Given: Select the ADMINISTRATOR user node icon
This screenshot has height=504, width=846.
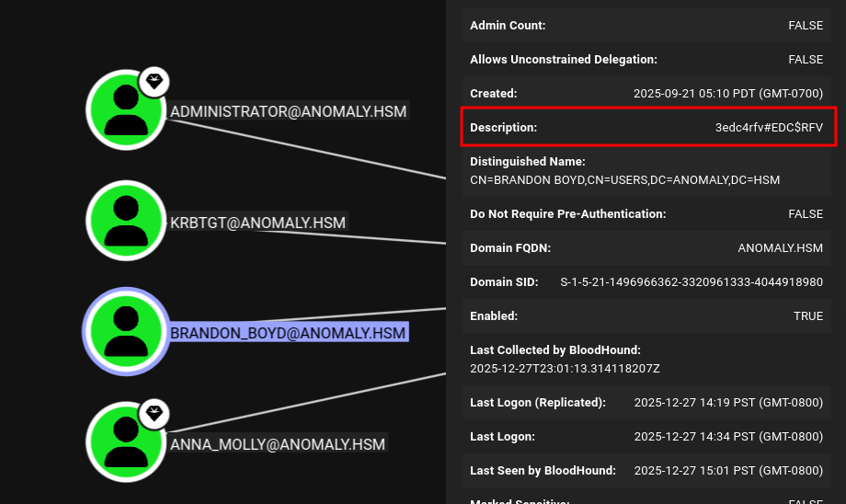Looking at the screenshot, I should click(x=125, y=109).
